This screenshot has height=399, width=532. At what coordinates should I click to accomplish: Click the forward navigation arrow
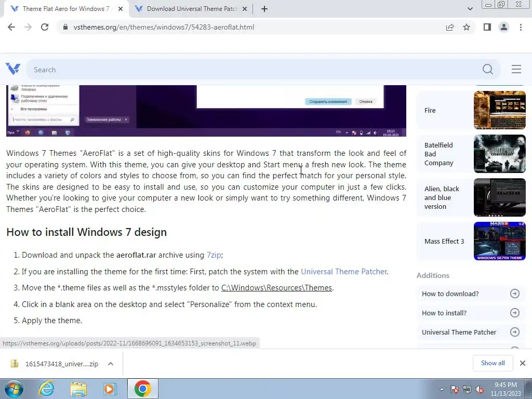[x=28, y=27]
